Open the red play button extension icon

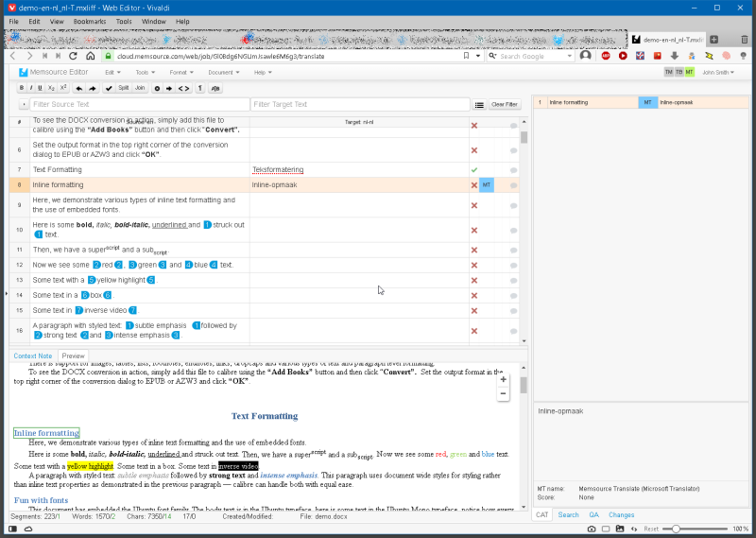(x=623, y=56)
